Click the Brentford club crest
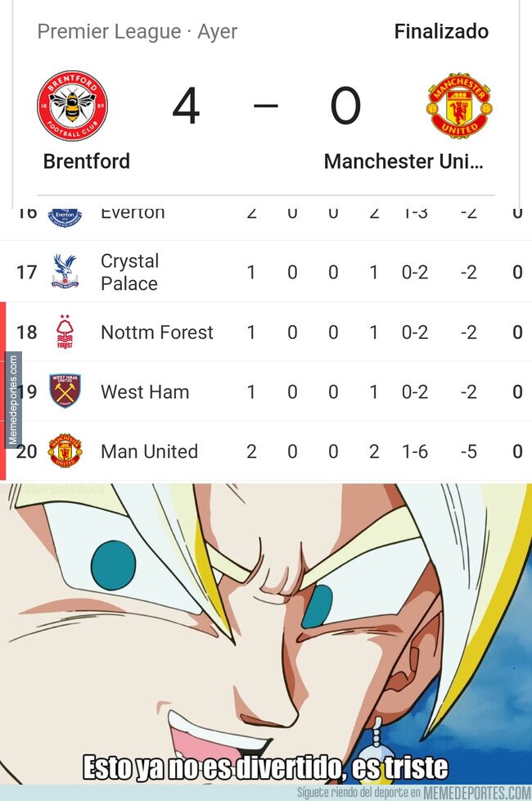532x801 pixels. (x=73, y=106)
